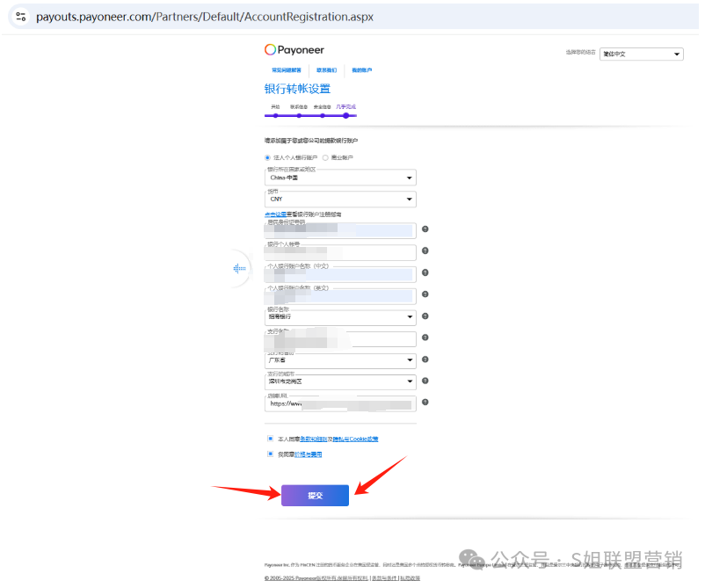Click the 几乎完成 step label
Screen dimensions: 705x588
(x=345, y=107)
